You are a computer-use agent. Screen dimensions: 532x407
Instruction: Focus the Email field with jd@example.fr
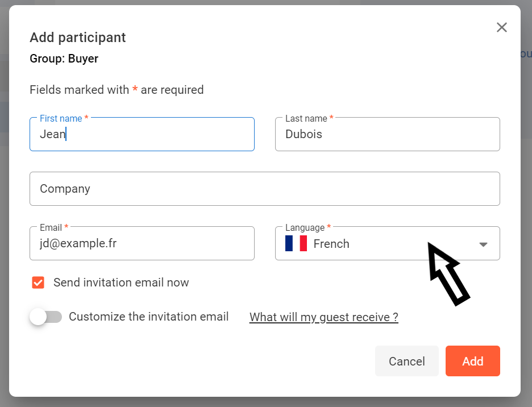click(x=142, y=244)
